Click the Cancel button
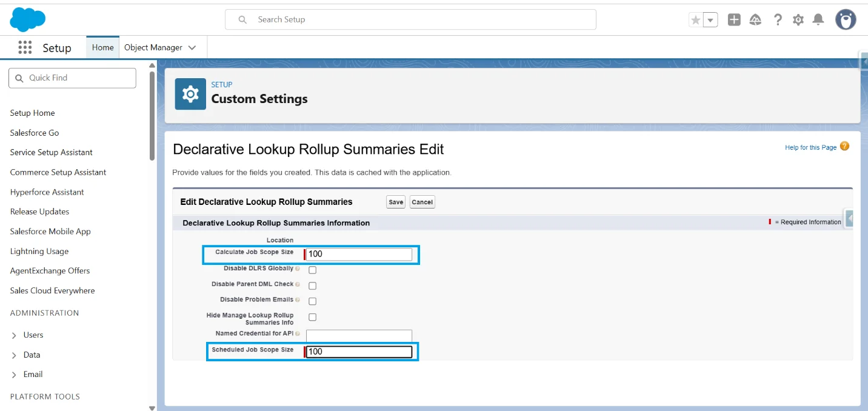The width and height of the screenshot is (868, 411). tap(422, 202)
